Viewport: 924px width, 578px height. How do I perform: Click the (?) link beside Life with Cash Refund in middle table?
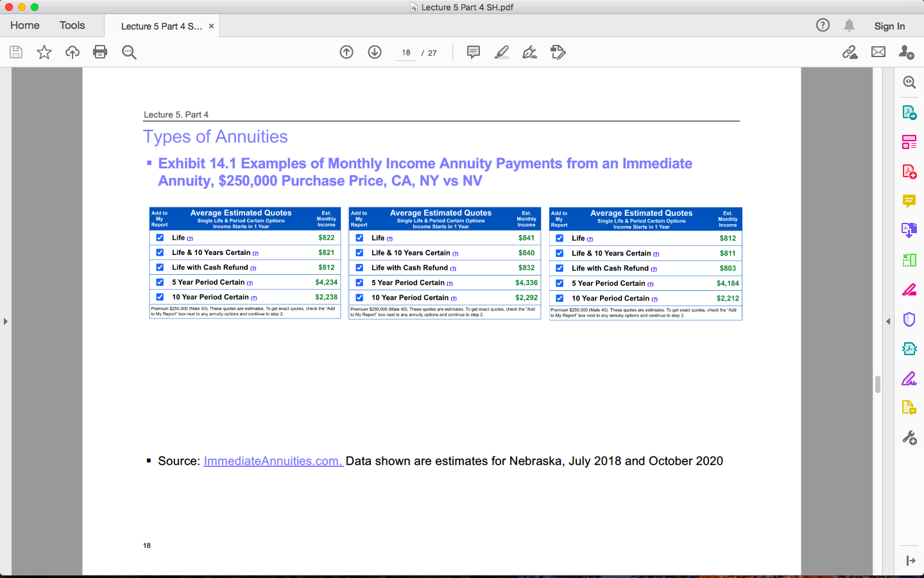[x=453, y=268]
